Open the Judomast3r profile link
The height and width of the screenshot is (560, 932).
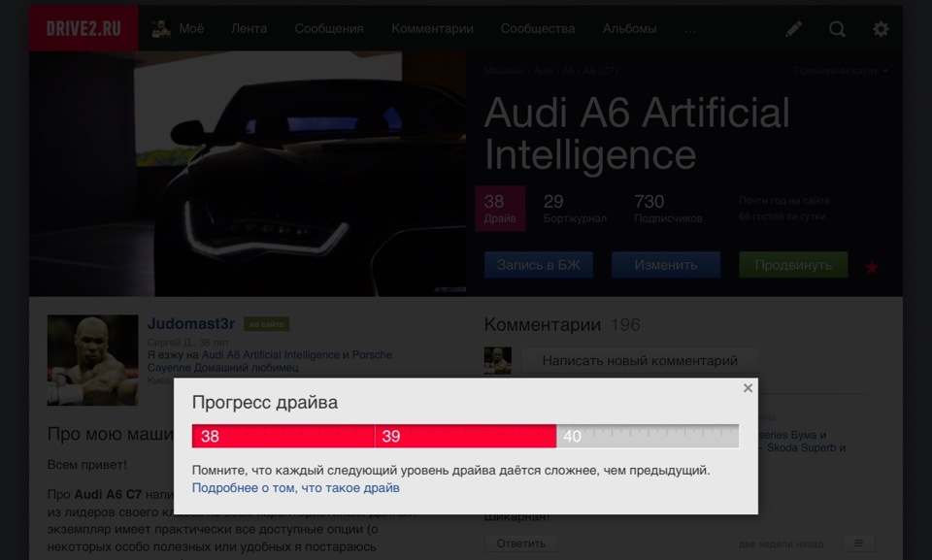click(191, 323)
